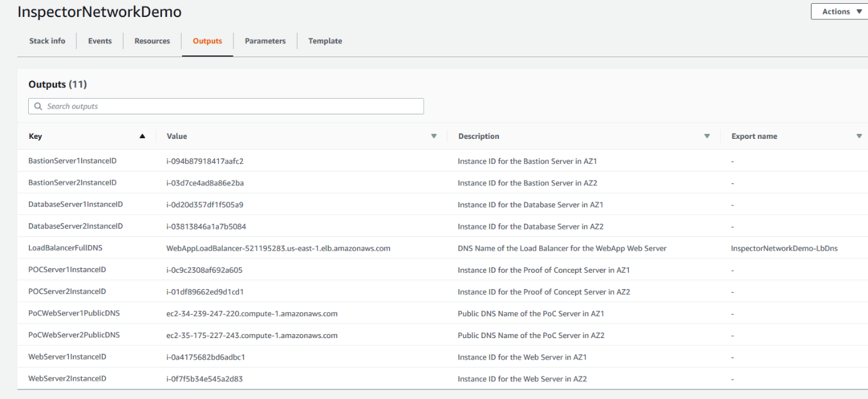Click the Description column sort arrow

[707, 136]
